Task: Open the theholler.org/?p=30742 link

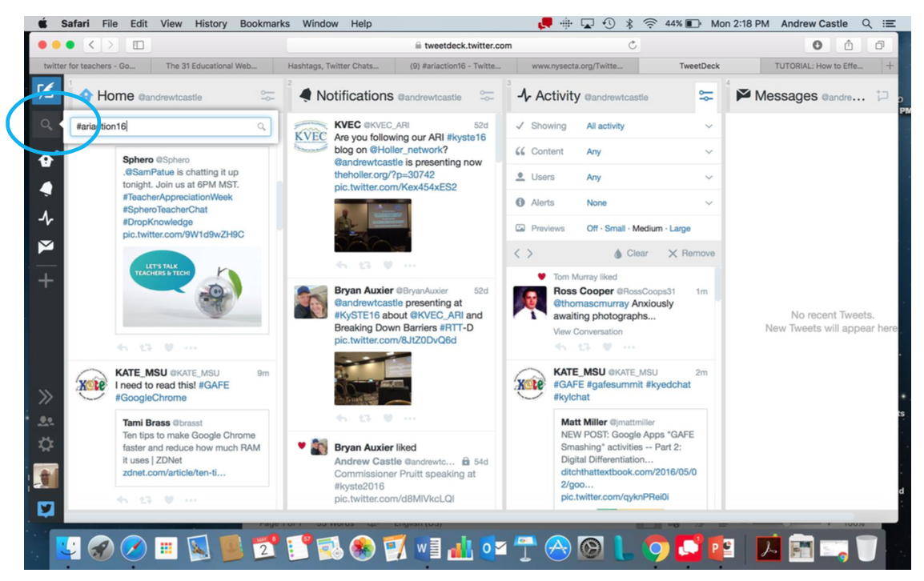Action: coord(384,174)
